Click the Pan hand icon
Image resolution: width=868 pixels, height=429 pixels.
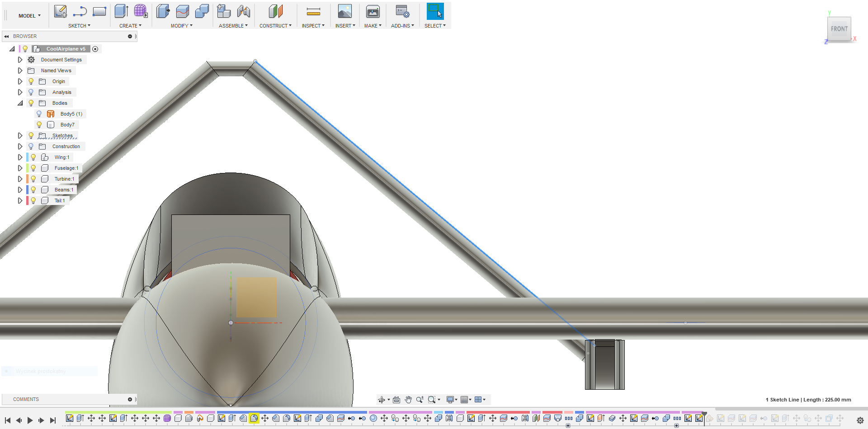408,400
